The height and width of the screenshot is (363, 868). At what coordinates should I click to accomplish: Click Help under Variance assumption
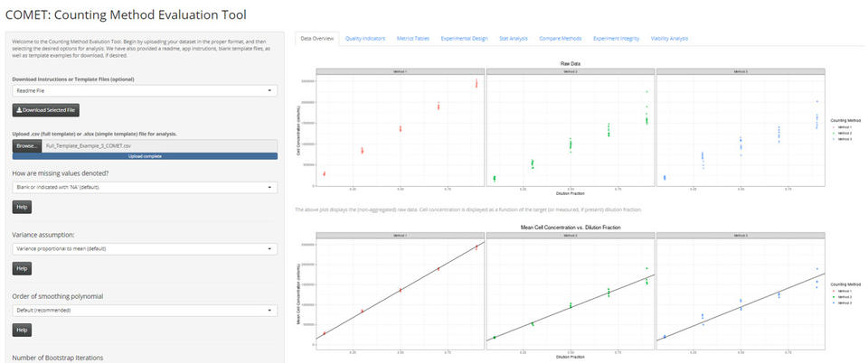22,268
